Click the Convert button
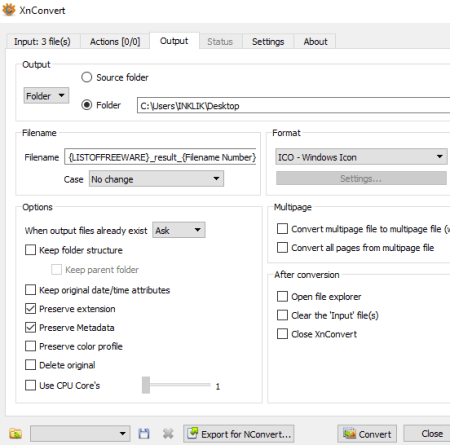 click(x=367, y=434)
